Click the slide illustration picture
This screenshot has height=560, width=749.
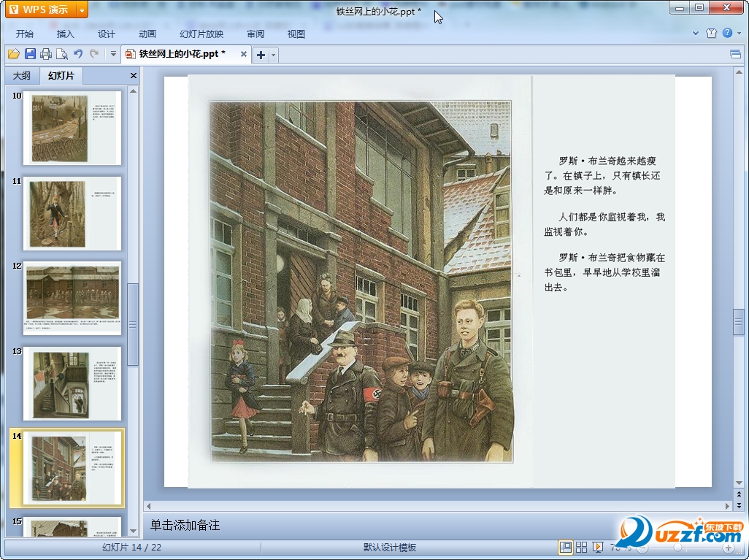click(361, 282)
